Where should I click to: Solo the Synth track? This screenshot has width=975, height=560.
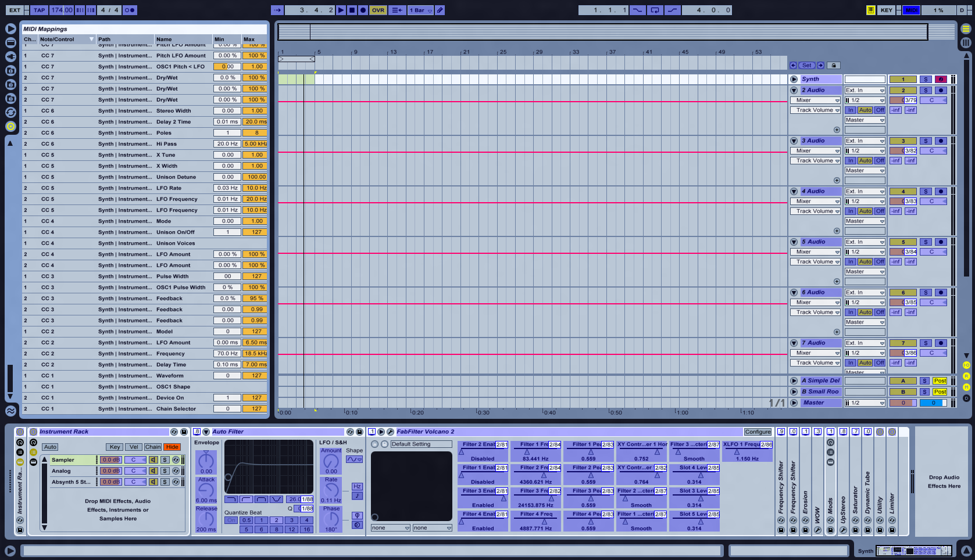(x=925, y=78)
